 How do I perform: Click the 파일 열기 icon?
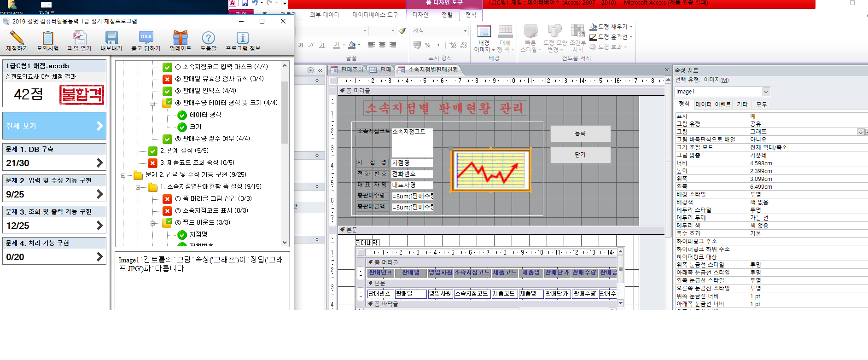79,38
